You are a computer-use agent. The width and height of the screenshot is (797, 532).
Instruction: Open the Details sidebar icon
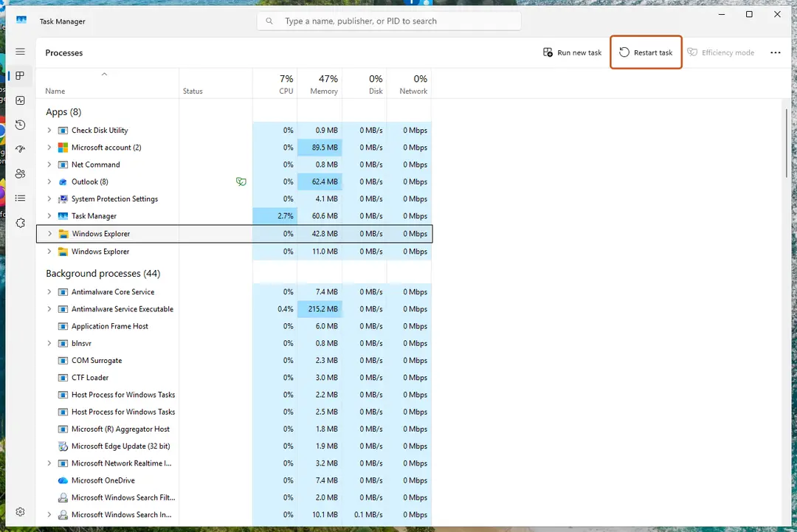(x=21, y=198)
